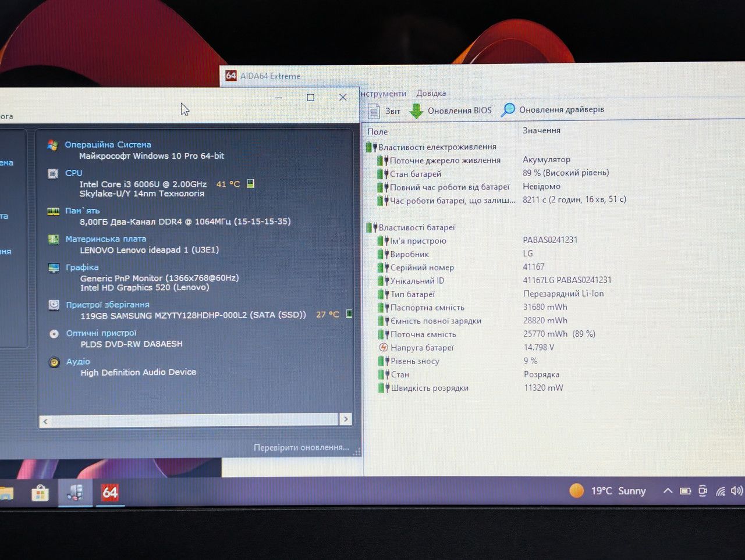Click the Напруга батареї voltage icon
This screenshot has width=745, height=560.
(x=383, y=348)
